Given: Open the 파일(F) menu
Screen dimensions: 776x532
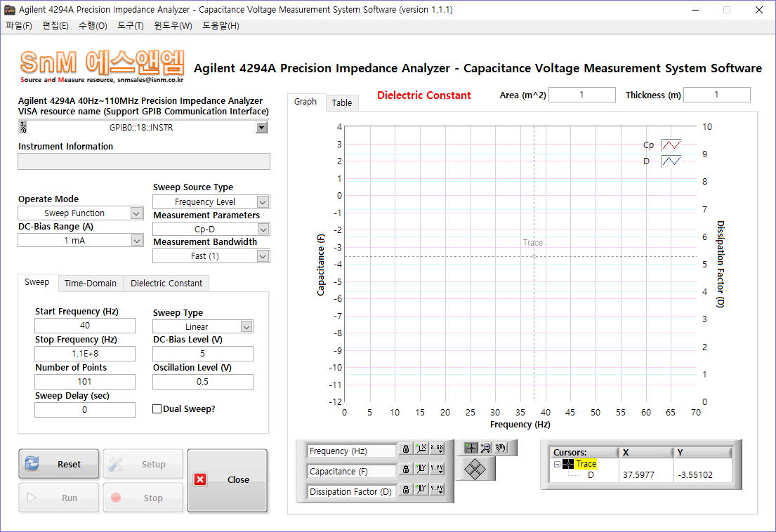Looking at the screenshot, I should [x=19, y=26].
